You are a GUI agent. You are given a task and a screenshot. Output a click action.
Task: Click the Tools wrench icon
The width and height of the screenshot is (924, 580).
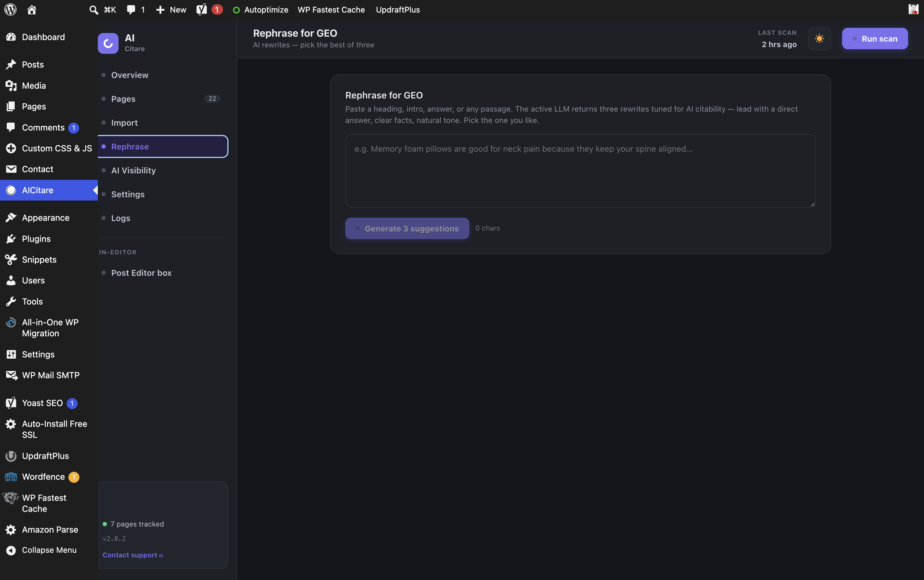pyautogui.click(x=11, y=301)
